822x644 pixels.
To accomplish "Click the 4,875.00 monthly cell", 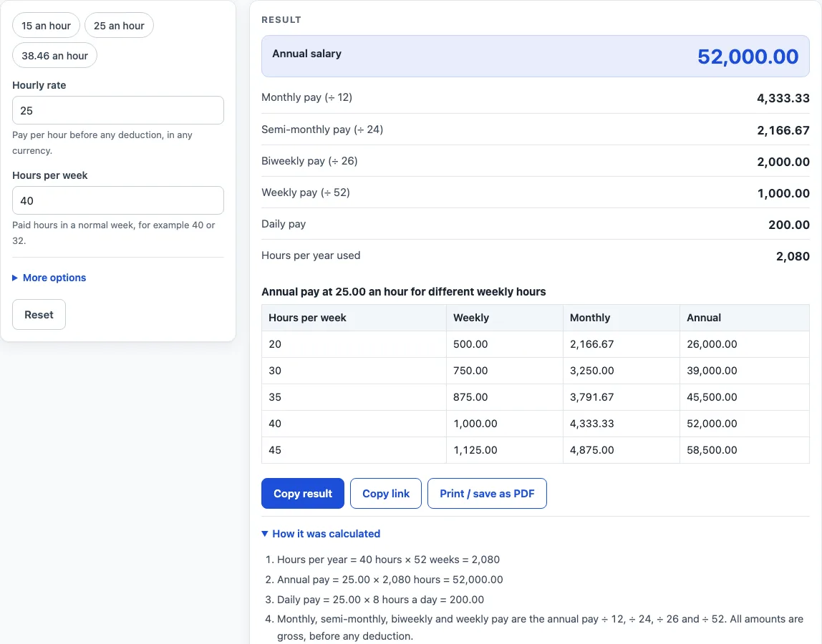I will (x=622, y=450).
